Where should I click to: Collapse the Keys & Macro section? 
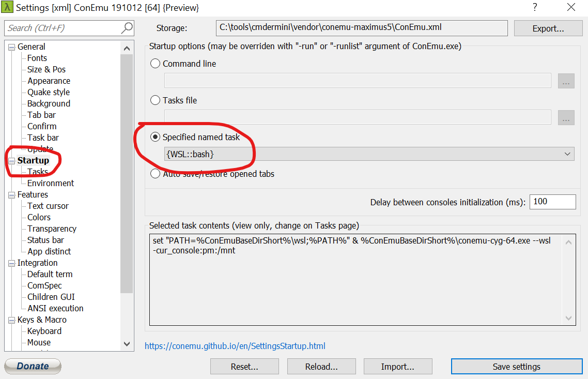11,320
